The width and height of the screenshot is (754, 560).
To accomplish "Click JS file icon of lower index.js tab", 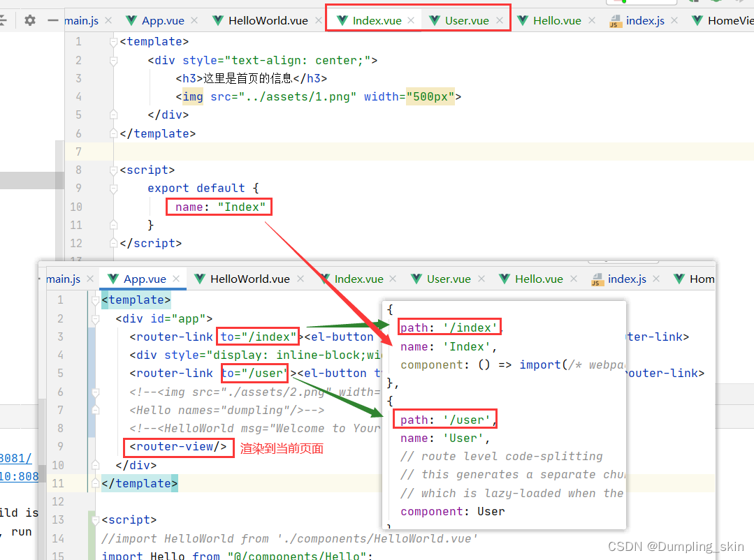I will (x=597, y=279).
